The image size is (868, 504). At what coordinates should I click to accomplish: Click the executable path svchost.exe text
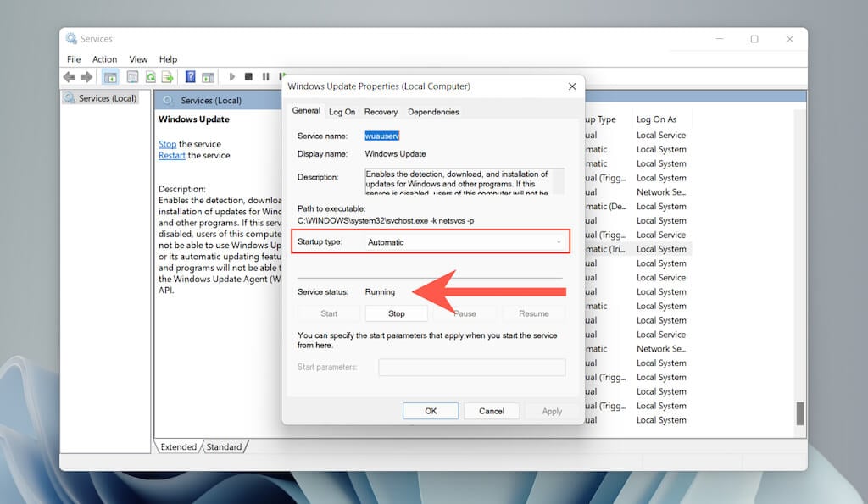(386, 220)
